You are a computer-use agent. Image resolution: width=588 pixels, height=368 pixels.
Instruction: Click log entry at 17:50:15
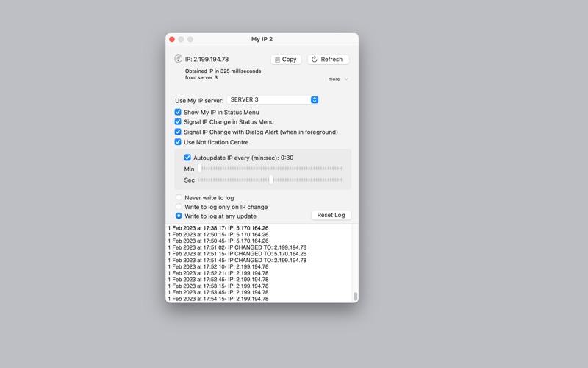218,234
